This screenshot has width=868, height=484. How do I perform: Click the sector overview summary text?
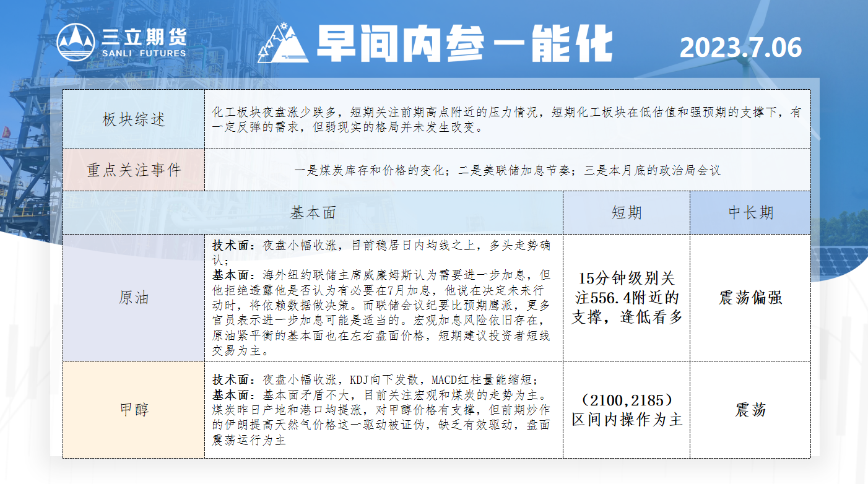(506, 120)
